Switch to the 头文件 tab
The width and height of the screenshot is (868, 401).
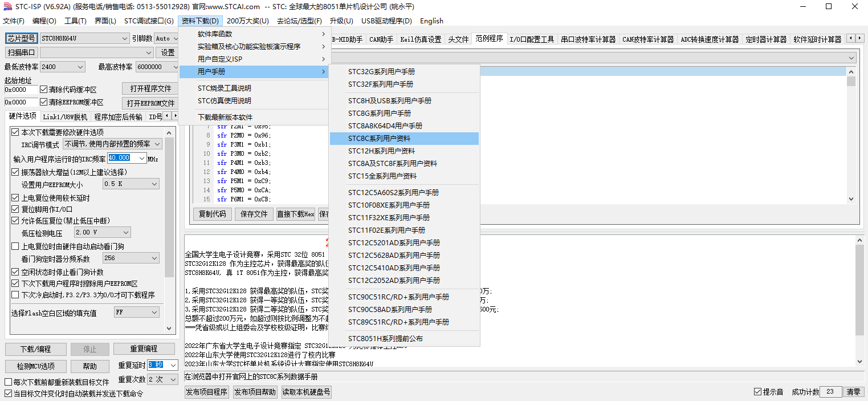click(x=458, y=39)
